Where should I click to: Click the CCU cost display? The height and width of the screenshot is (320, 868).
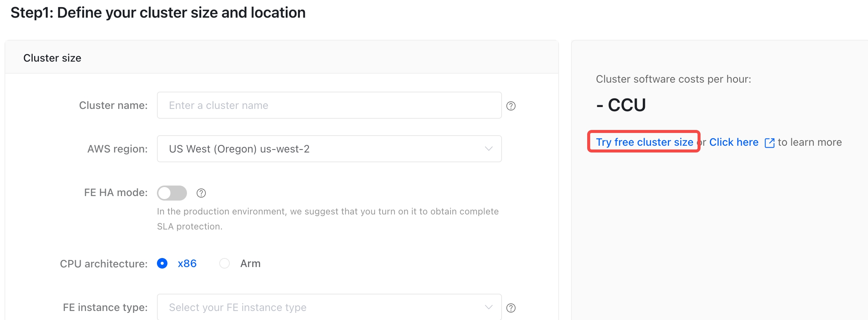click(x=621, y=105)
